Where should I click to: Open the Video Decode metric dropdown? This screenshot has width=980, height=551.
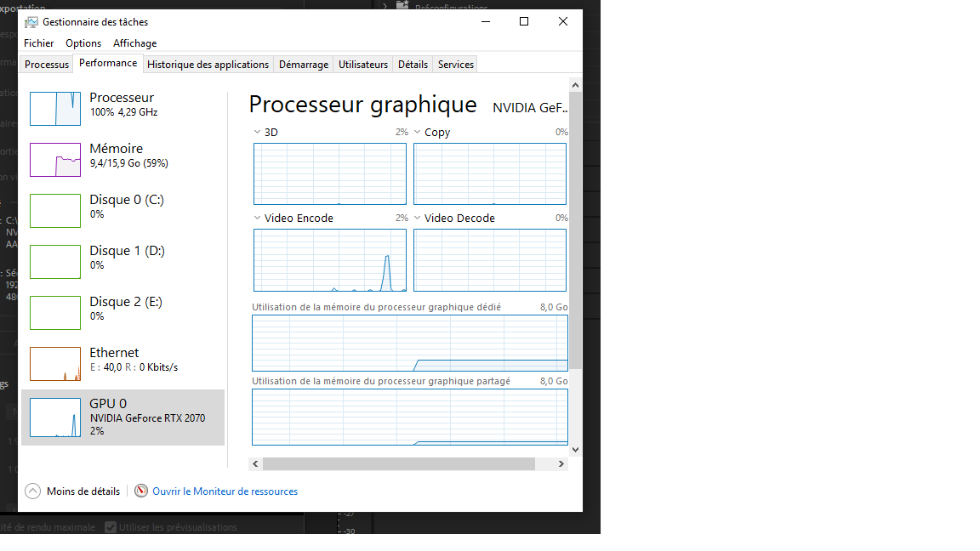[x=417, y=218]
